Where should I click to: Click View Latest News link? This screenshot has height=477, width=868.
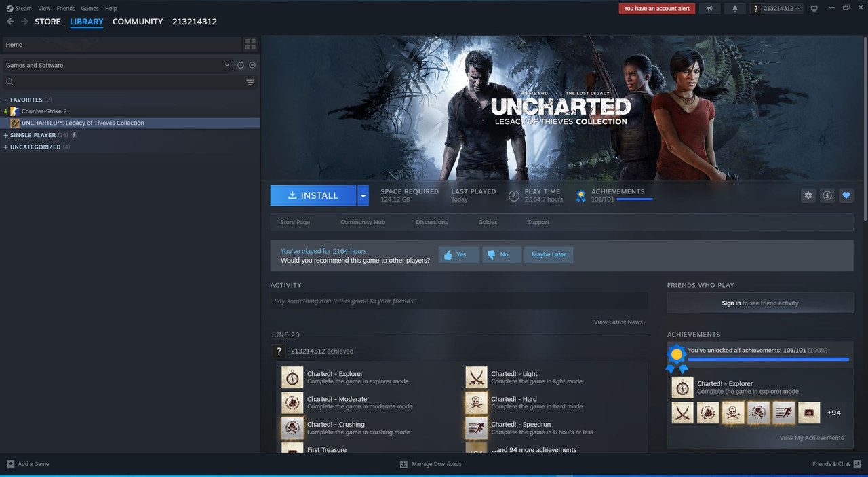click(x=618, y=322)
